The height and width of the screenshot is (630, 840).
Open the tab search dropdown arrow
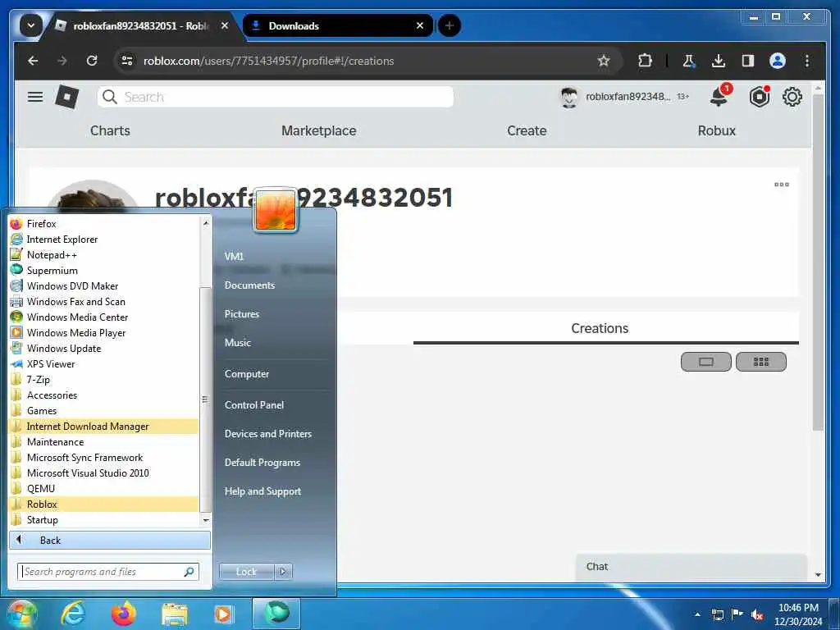pos(31,25)
